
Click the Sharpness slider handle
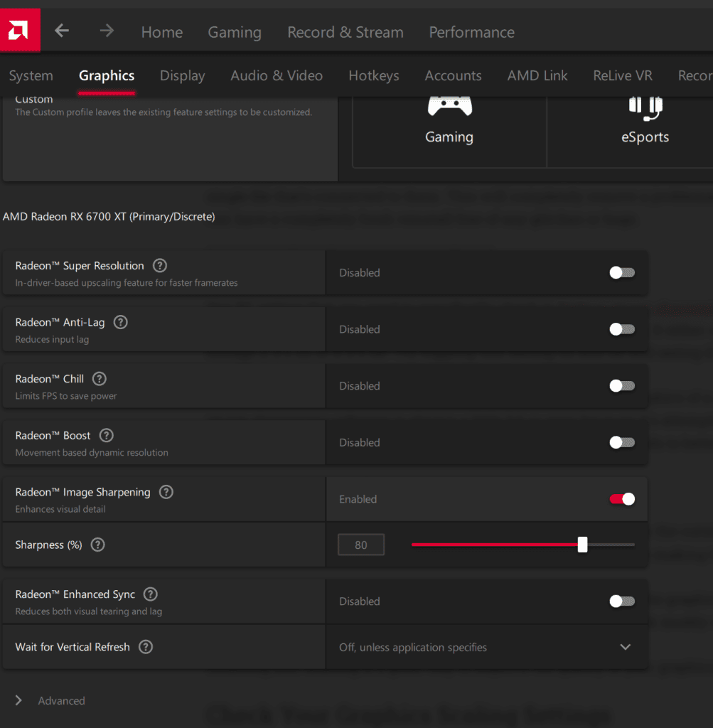point(583,545)
